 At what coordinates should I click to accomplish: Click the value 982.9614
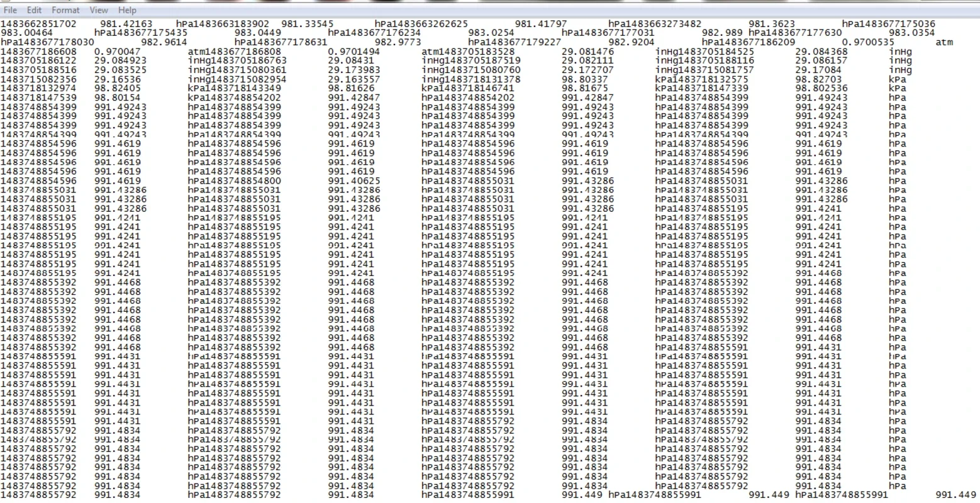tap(164, 42)
